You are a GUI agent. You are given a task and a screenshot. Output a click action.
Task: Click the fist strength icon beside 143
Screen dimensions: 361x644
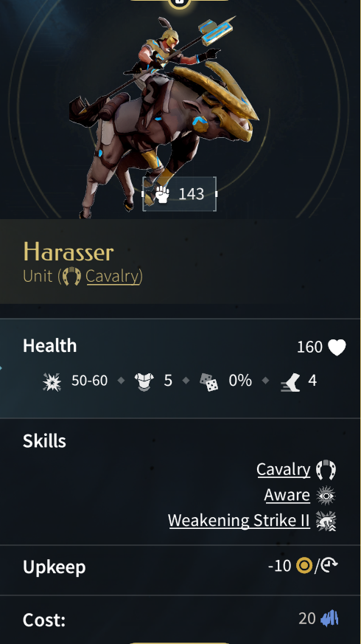point(163,194)
